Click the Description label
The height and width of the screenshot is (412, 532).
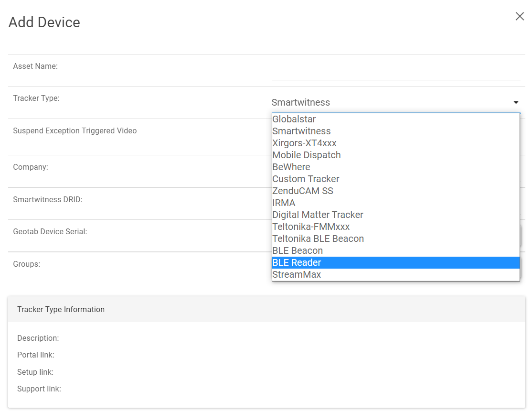tap(38, 338)
